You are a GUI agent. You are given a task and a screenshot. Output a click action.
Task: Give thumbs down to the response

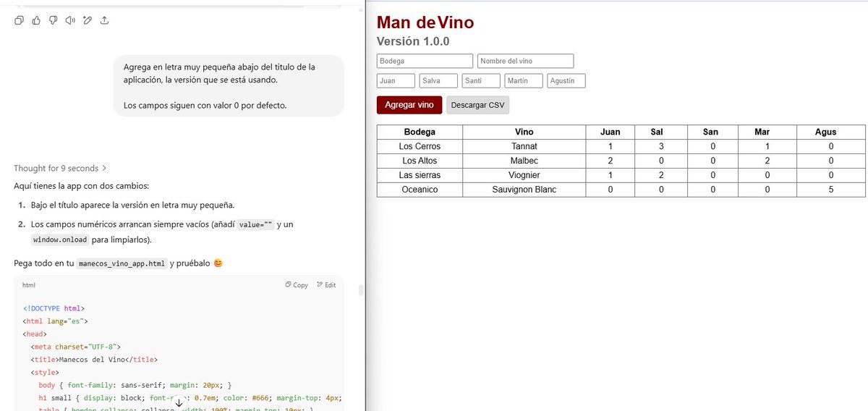pos(54,20)
